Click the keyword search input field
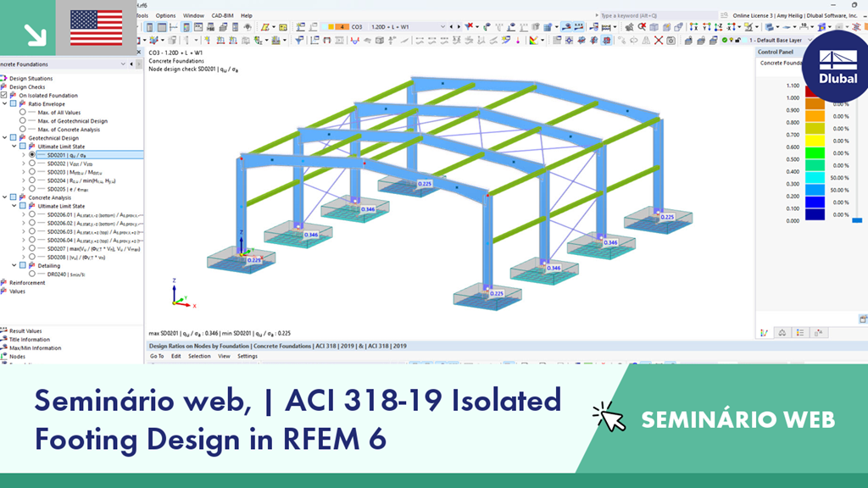Viewport: 868px width, 488px height. [x=658, y=15]
